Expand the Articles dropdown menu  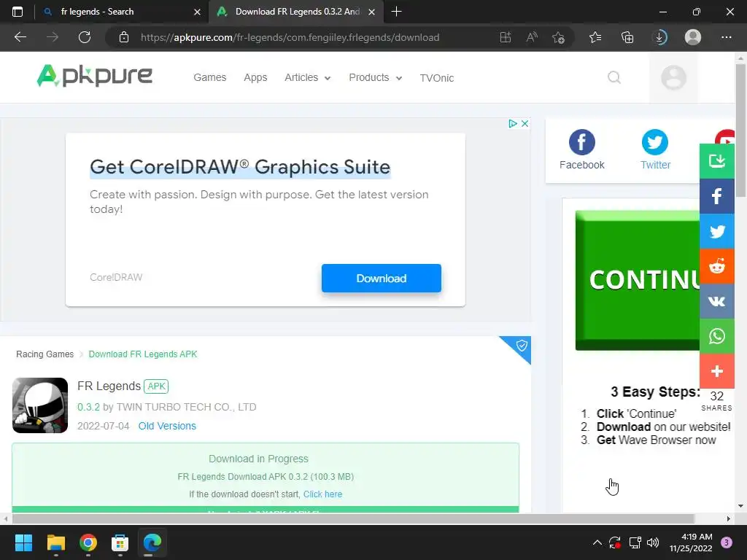(307, 77)
